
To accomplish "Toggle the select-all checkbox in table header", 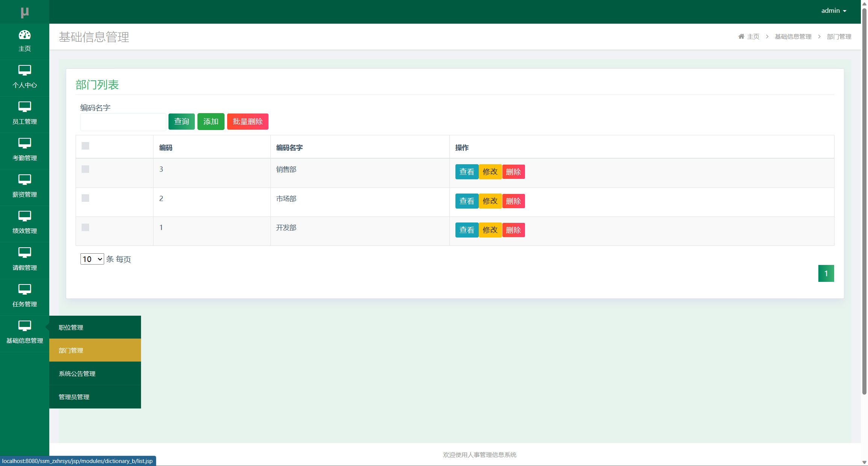I will (85, 146).
